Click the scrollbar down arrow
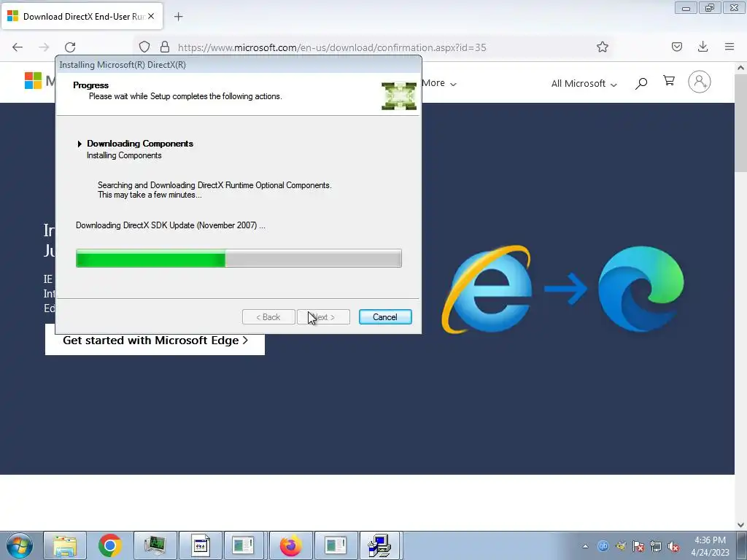 [x=741, y=524]
